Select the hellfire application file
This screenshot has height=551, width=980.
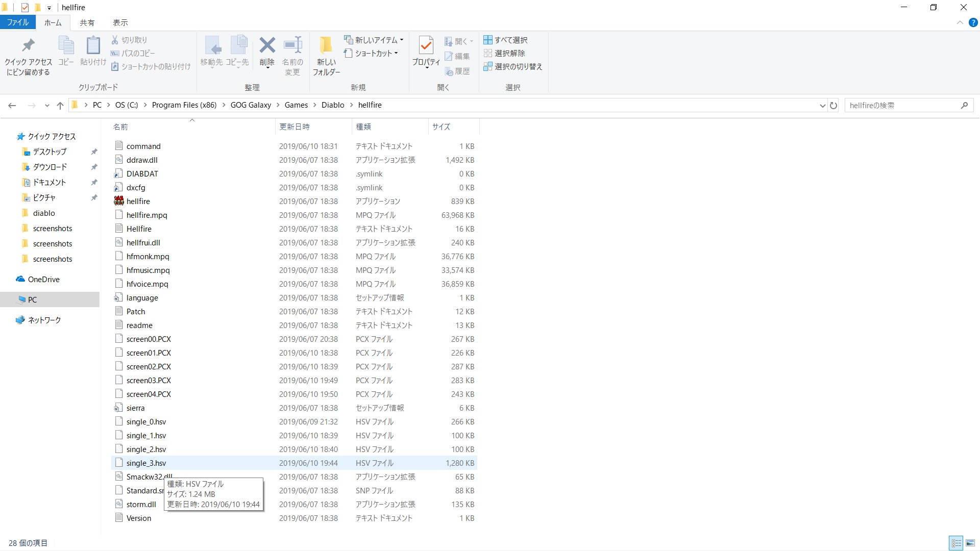[138, 202]
